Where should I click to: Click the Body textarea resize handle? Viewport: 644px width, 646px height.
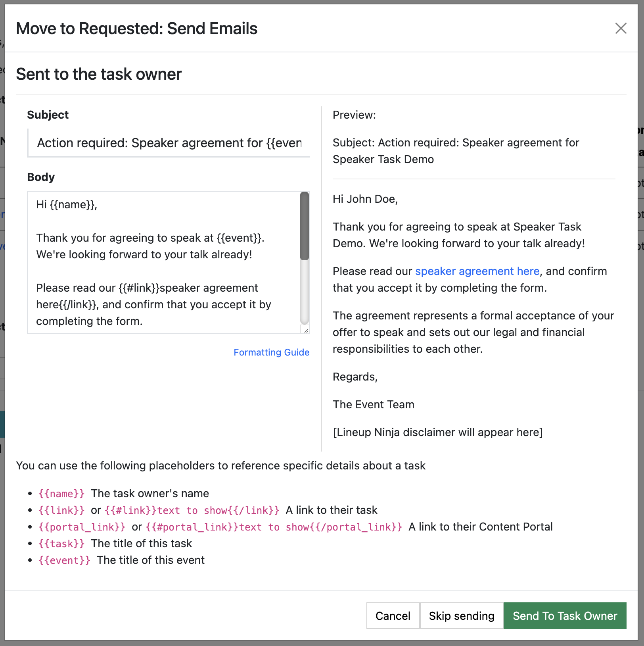point(306,330)
